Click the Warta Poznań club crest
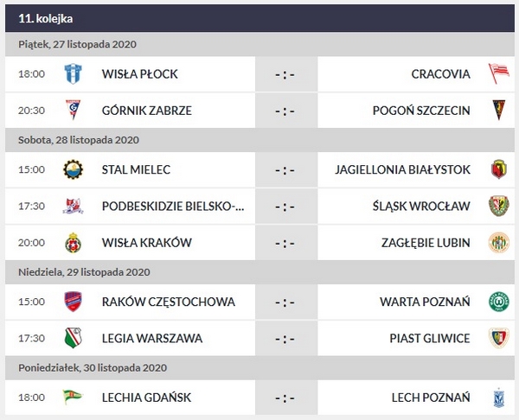The height and width of the screenshot is (420, 519). (x=498, y=302)
